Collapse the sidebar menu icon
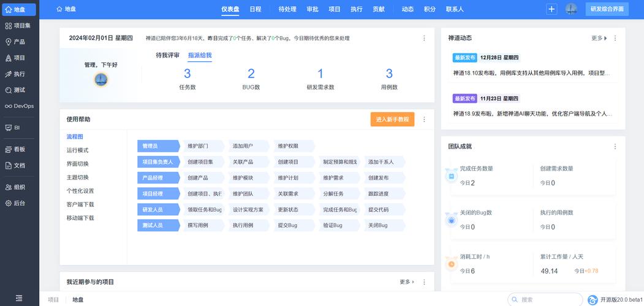This screenshot has width=644, height=306. [x=19, y=298]
